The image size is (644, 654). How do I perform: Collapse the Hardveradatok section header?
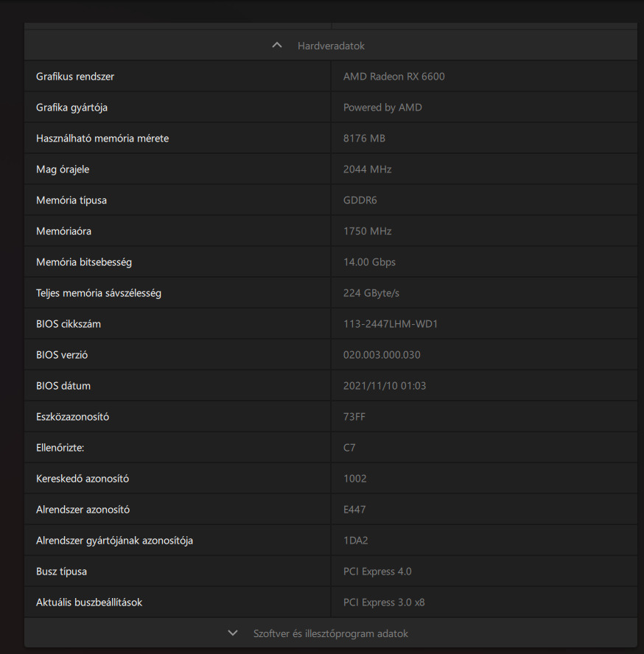pyautogui.click(x=331, y=46)
